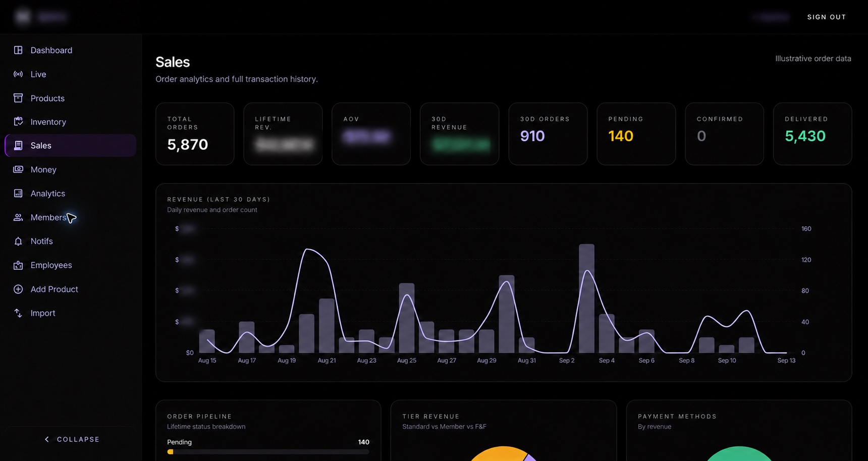The width and height of the screenshot is (868, 461).
Task: Click the SIGN OUT button
Action: [827, 17]
